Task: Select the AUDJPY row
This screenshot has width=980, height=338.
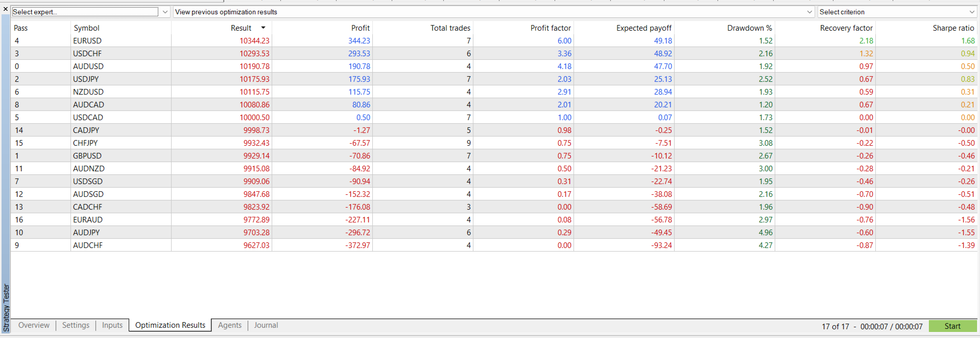Action: (x=494, y=233)
